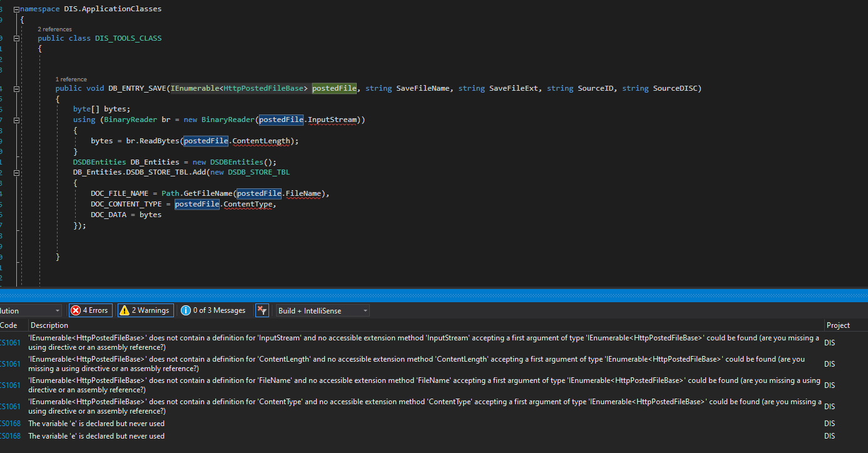Select the 'ContentLength' definition error row
868x453 pixels.
pos(434,364)
